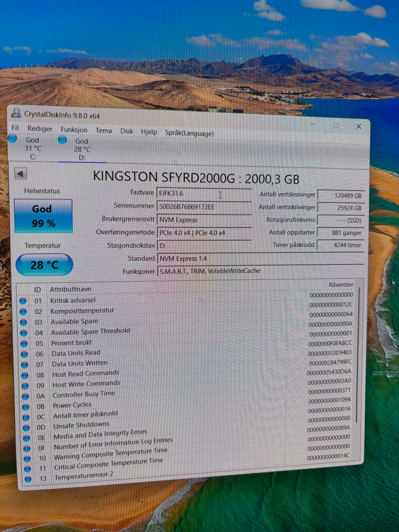Open the Hjelp menu
This screenshot has height=532, width=399.
pos(149,132)
